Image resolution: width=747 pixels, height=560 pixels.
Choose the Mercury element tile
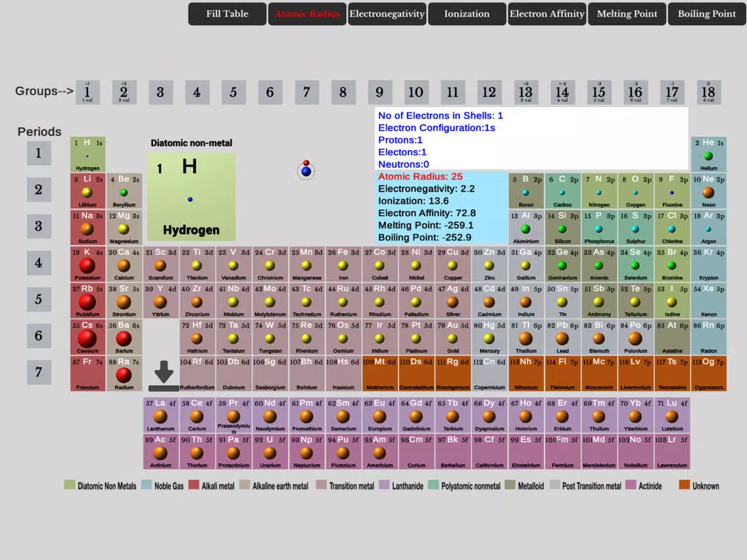pyautogui.click(x=489, y=337)
